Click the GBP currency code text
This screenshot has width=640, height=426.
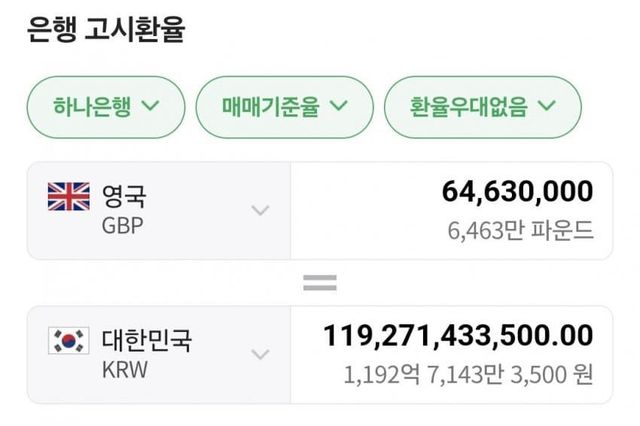122,224
